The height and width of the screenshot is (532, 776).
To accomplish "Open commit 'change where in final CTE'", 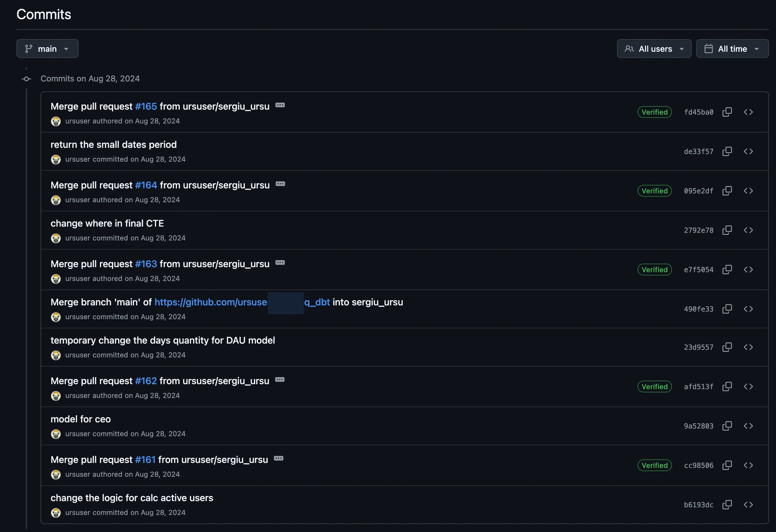I will 107,223.
